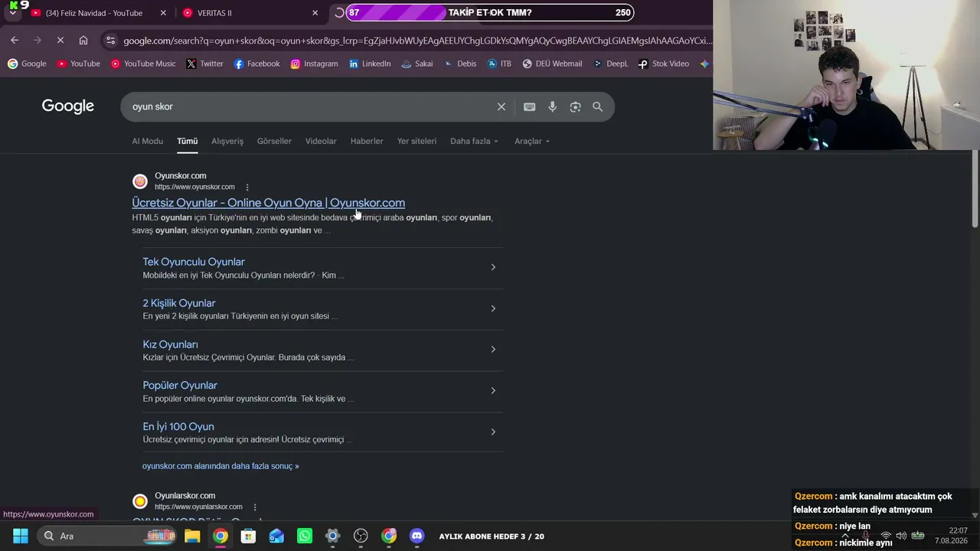Select the Videolar search tab
Screen dimensions: 980x551
pos(321,142)
